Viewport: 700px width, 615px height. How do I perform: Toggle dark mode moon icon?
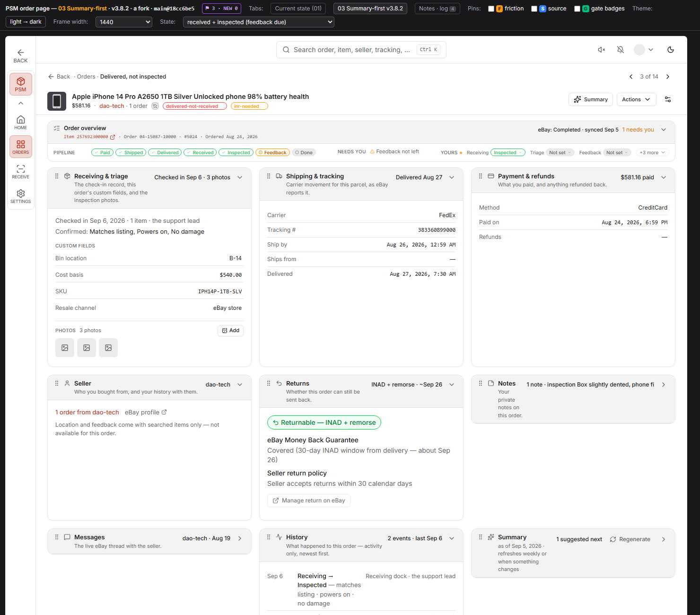pyautogui.click(x=671, y=50)
